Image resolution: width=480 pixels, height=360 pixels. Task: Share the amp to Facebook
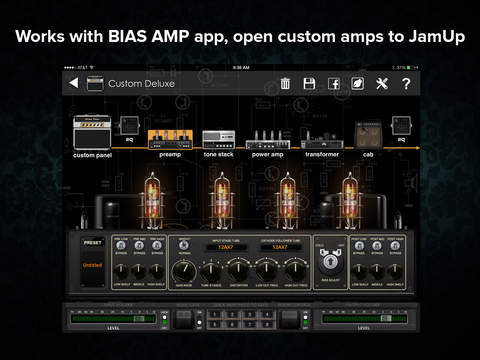[x=334, y=84]
